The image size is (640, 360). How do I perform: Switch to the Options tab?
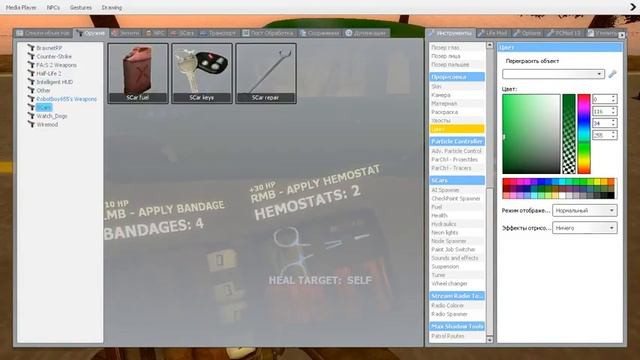[527, 33]
